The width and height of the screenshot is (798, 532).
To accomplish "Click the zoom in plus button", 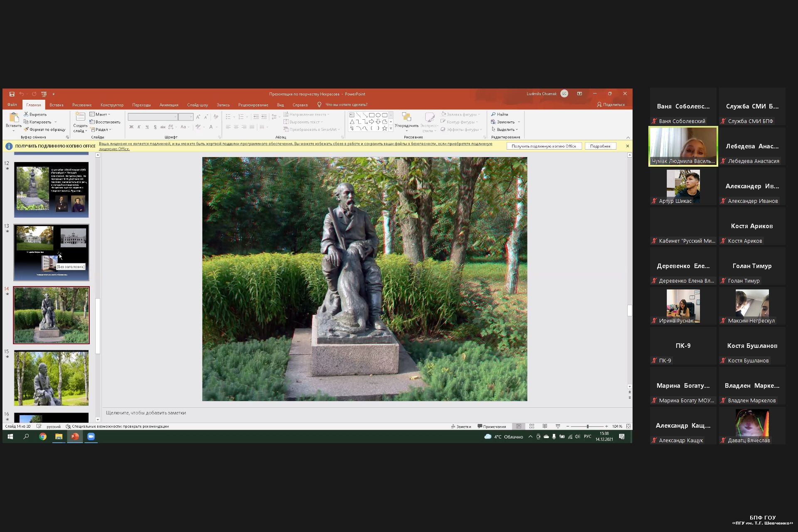I will pyautogui.click(x=606, y=426).
